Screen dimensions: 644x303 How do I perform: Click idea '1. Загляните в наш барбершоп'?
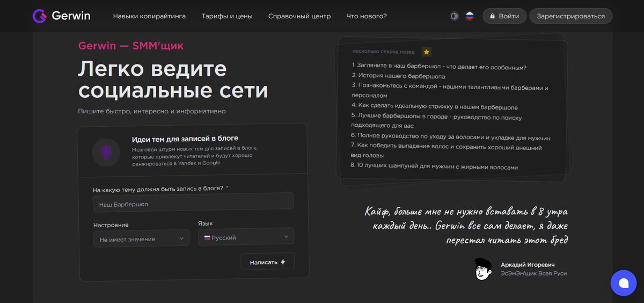439,67
